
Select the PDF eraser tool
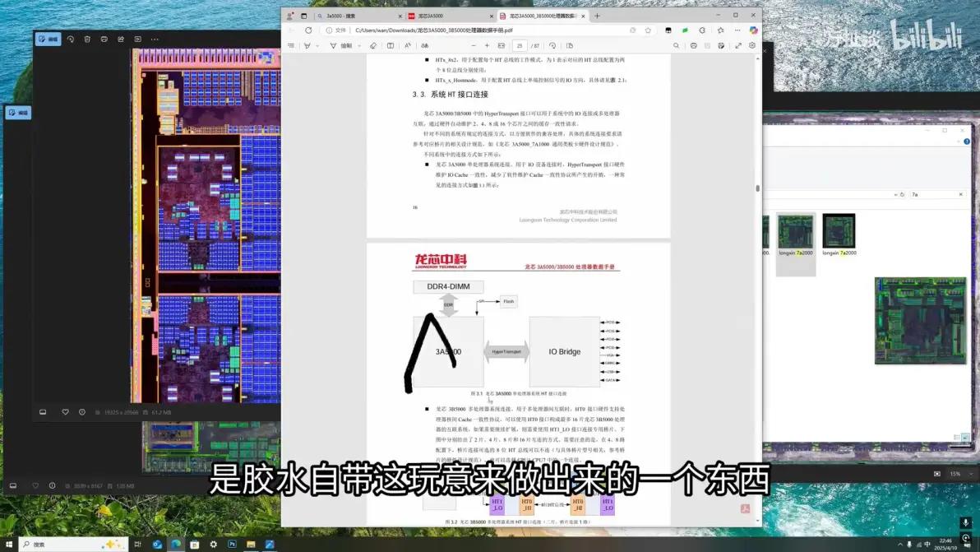373,45
